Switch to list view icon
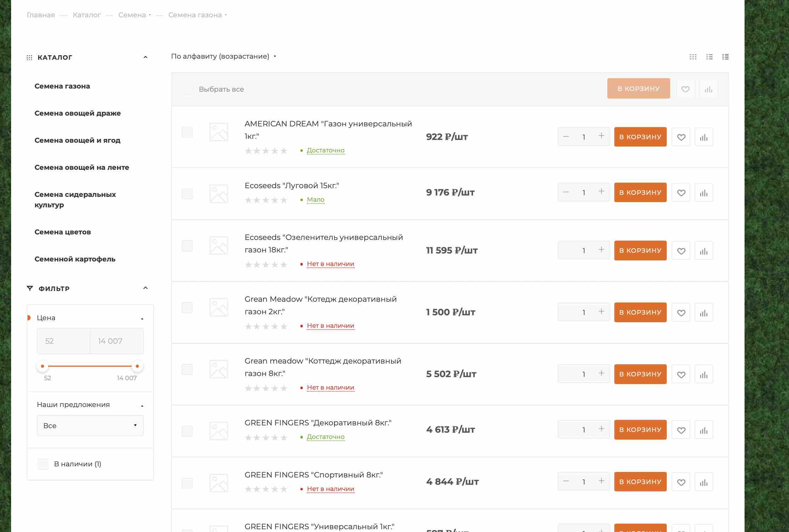Image resolution: width=789 pixels, height=532 pixels. [x=709, y=57]
